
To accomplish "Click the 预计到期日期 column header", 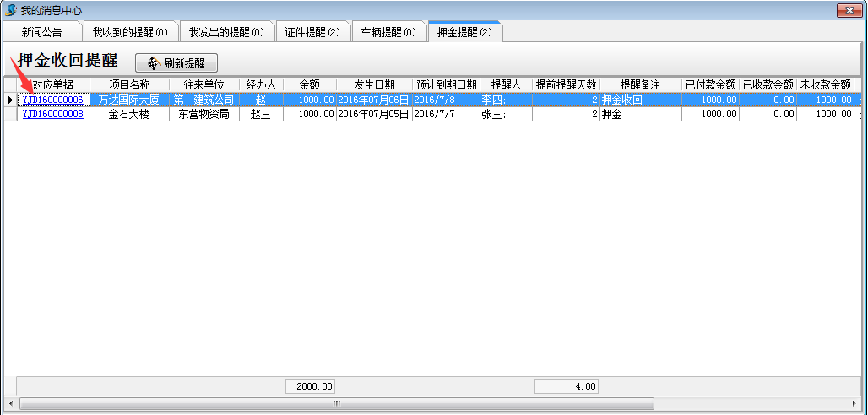I will [x=446, y=85].
